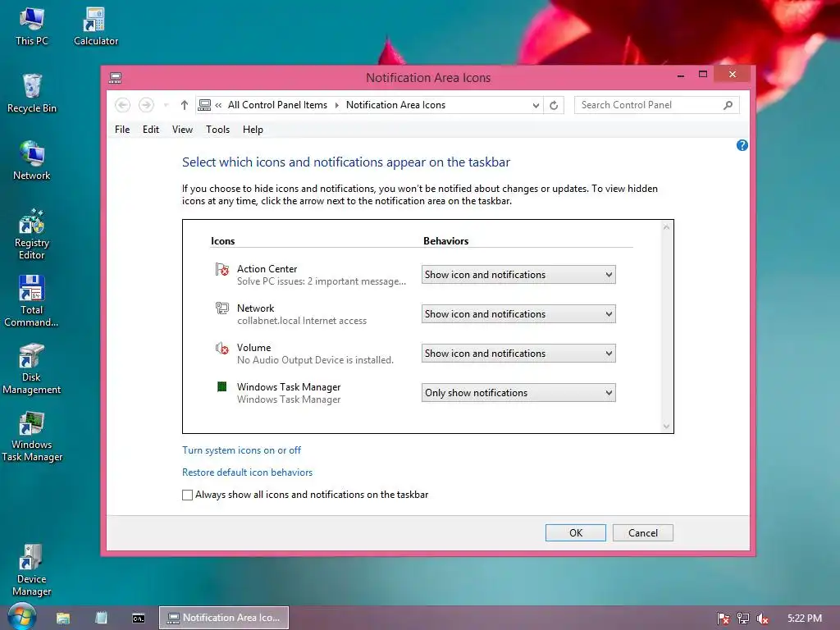The image size is (840, 630).
Task: Open the Help menu
Action: pyautogui.click(x=253, y=130)
